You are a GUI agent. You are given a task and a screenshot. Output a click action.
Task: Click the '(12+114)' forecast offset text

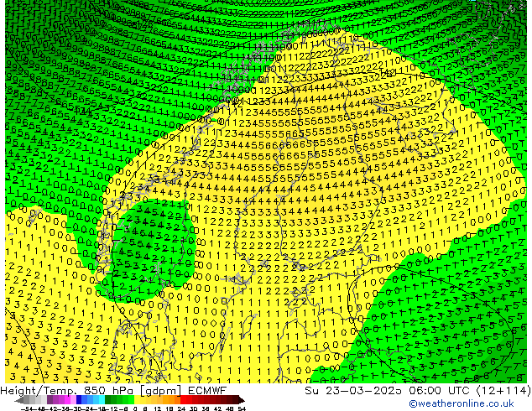coord(503,391)
